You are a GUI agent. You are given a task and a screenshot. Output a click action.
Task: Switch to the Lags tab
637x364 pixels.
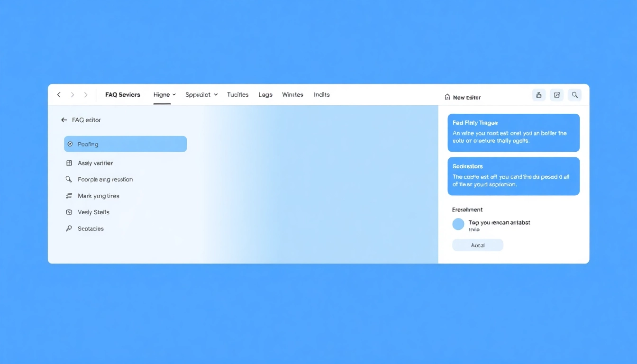(x=265, y=95)
